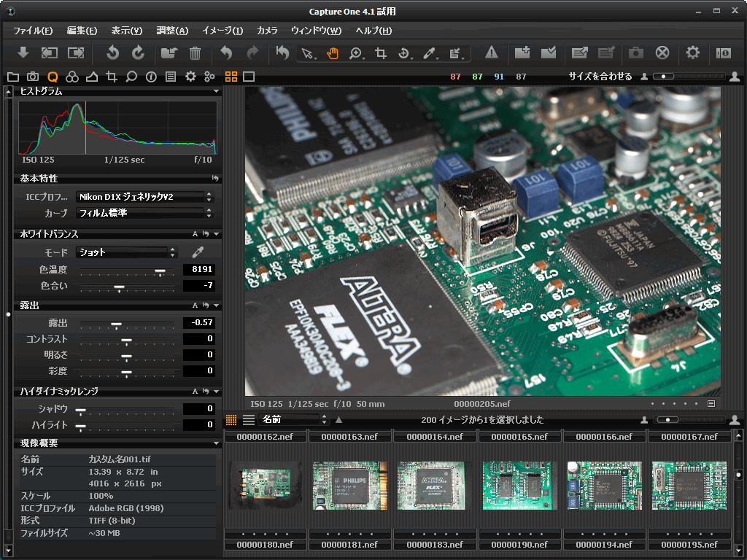Click the 露出 exposure slider
Screen dimensions: 747x560
(127, 324)
